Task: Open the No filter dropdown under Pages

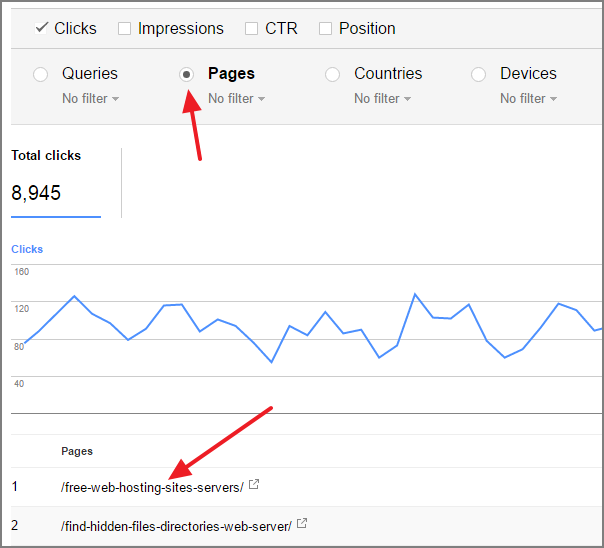Action: (x=237, y=99)
